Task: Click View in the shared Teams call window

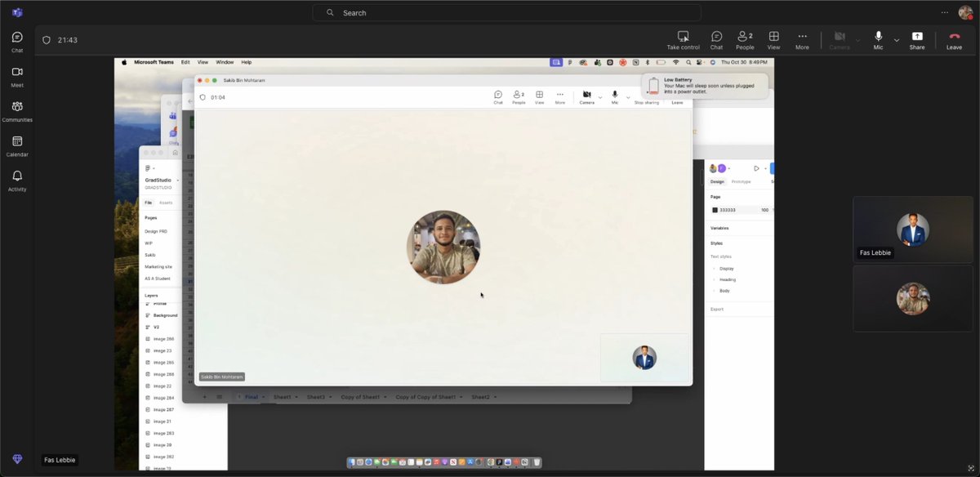Action: [539, 97]
